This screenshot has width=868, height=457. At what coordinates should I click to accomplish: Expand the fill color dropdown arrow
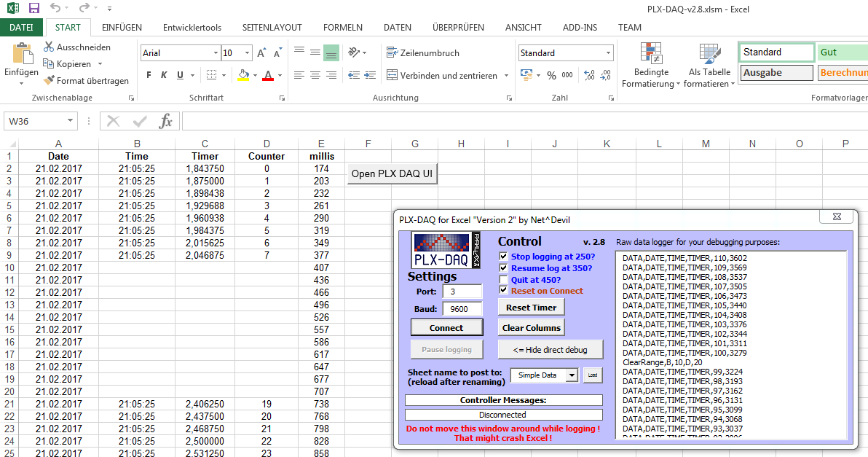coord(255,75)
